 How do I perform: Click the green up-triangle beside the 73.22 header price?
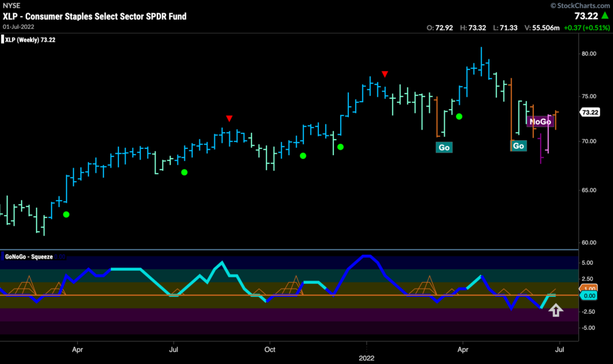click(x=605, y=15)
